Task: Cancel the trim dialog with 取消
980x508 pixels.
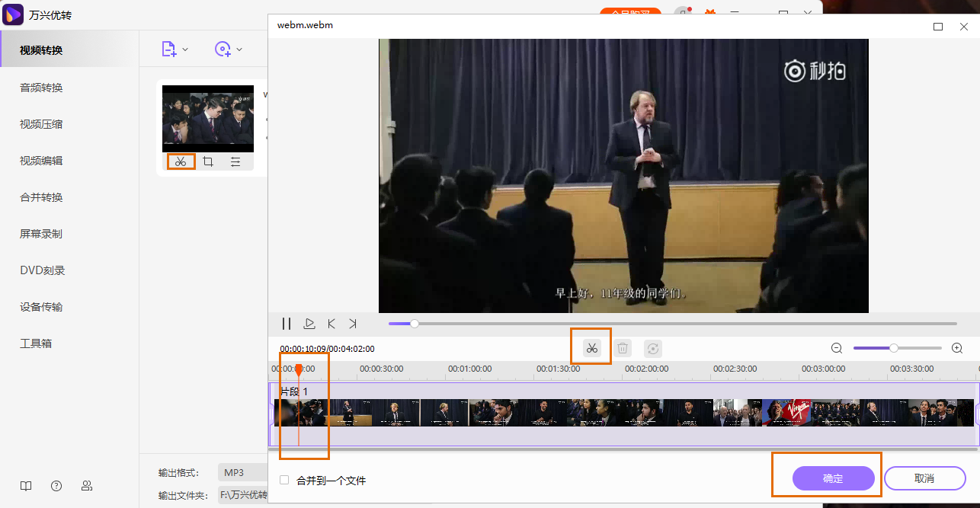Action: 924,478
